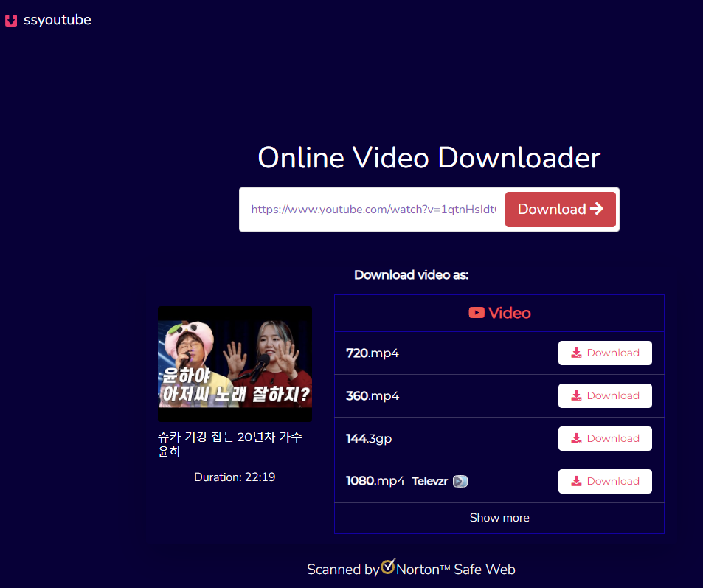Image resolution: width=703 pixels, height=588 pixels.
Task: Click the ssyoutube logo icon
Action: coord(11,20)
